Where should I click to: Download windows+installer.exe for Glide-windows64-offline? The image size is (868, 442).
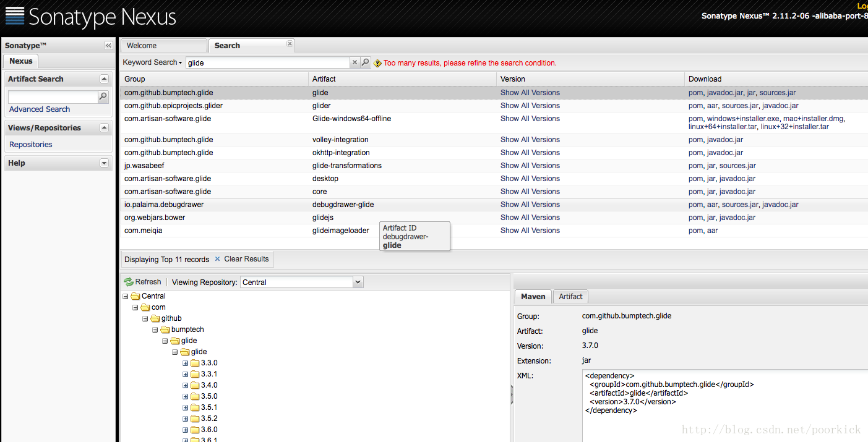point(742,119)
